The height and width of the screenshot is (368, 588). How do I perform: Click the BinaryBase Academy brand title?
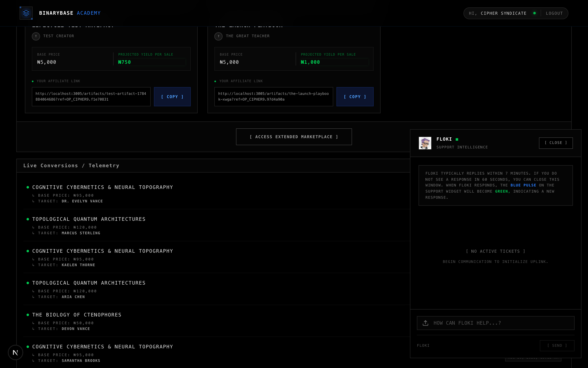pos(70,13)
